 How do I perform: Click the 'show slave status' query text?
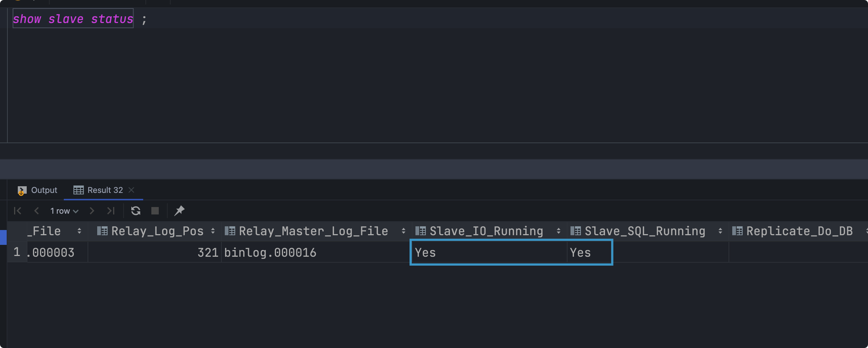coord(73,19)
